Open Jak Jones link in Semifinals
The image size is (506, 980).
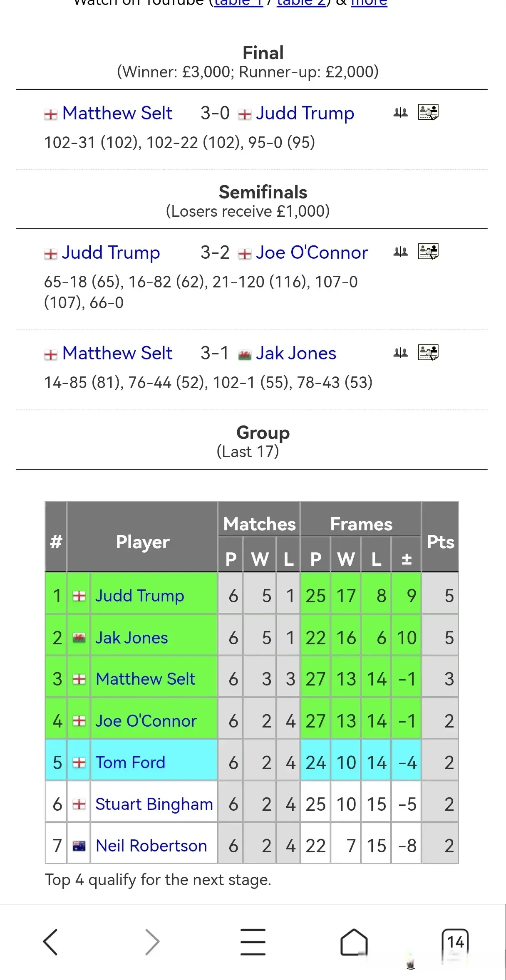(296, 353)
